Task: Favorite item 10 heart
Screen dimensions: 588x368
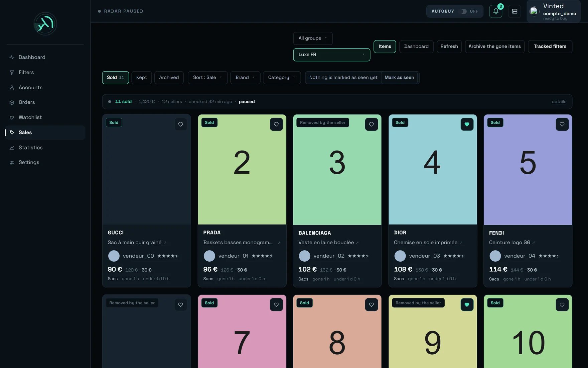Action: 562,305
